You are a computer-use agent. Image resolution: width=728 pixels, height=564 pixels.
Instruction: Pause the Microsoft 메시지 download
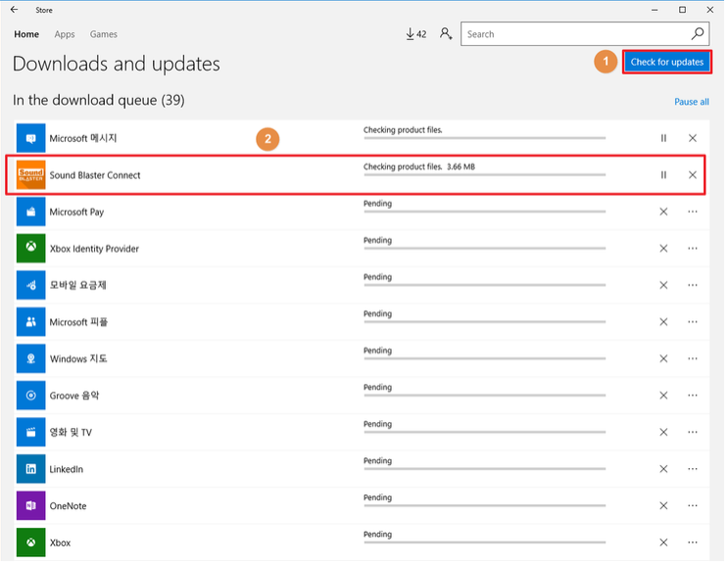point(663,138)
